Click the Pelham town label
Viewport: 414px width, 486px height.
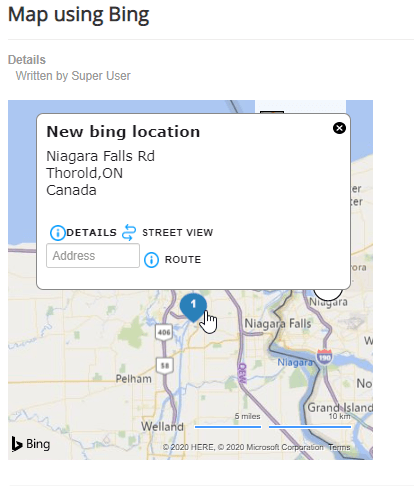tap(133, 379)
